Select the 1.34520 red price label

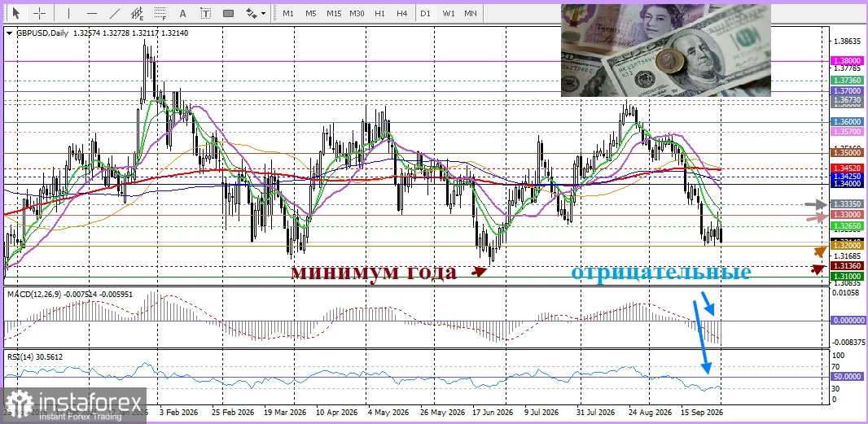tap(848, 168)
